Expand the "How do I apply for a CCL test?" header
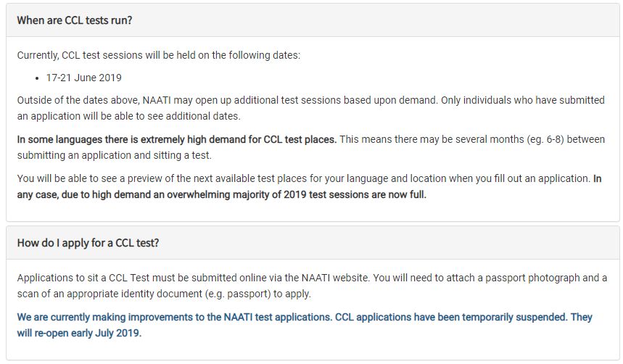This screenshot has width=623, height=364. coord(88,243)
